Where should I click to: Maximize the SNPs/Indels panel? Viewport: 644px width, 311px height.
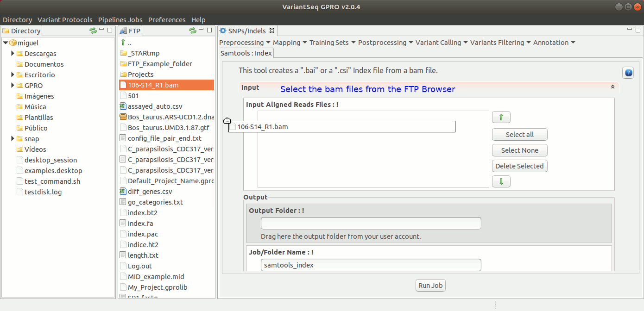pos(638,30)
